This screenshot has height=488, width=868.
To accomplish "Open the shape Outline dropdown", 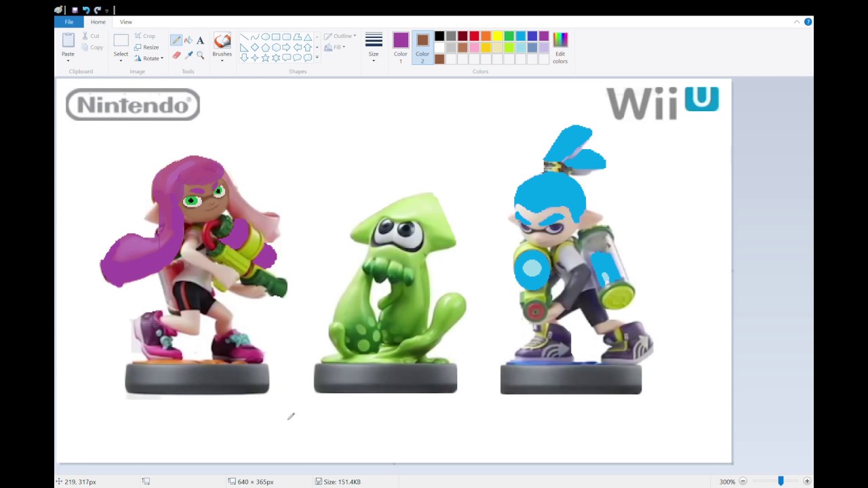I will coord(340,36).
